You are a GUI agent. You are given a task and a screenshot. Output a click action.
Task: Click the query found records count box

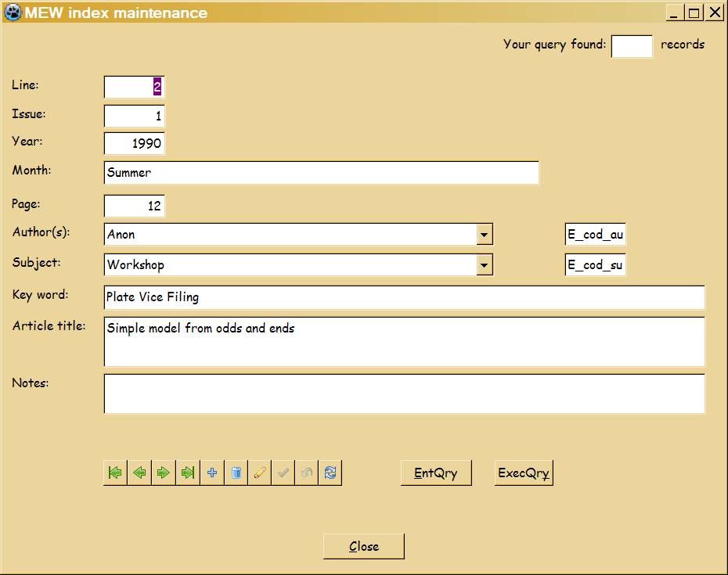coord(632,46)
